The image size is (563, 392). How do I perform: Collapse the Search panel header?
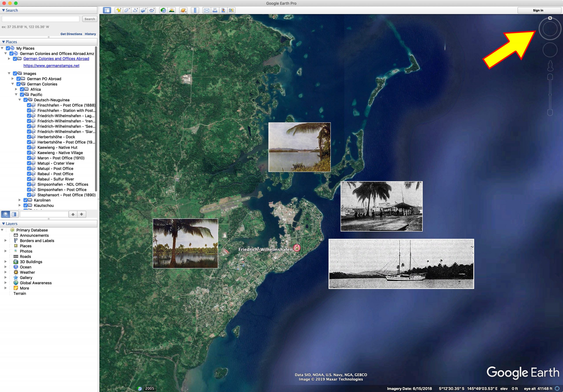4,10
